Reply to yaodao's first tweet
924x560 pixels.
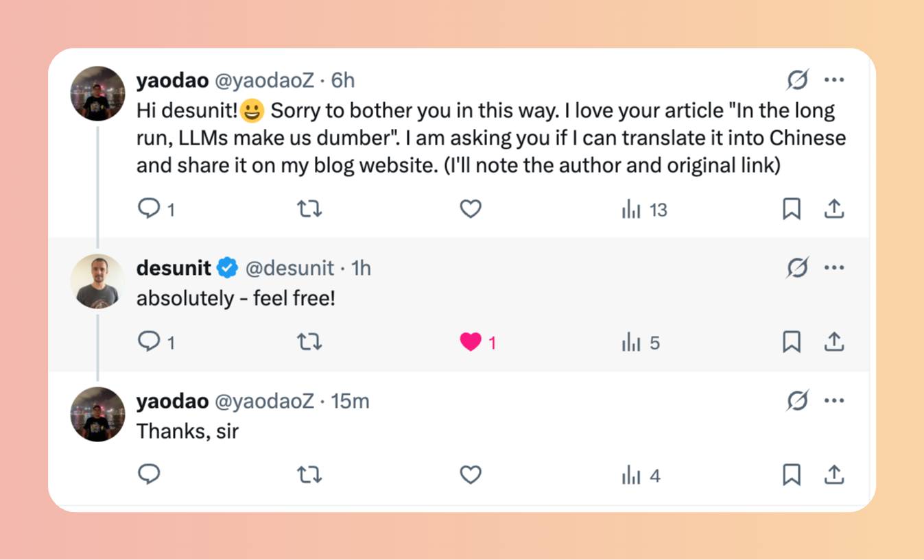[x=149, y=208]
